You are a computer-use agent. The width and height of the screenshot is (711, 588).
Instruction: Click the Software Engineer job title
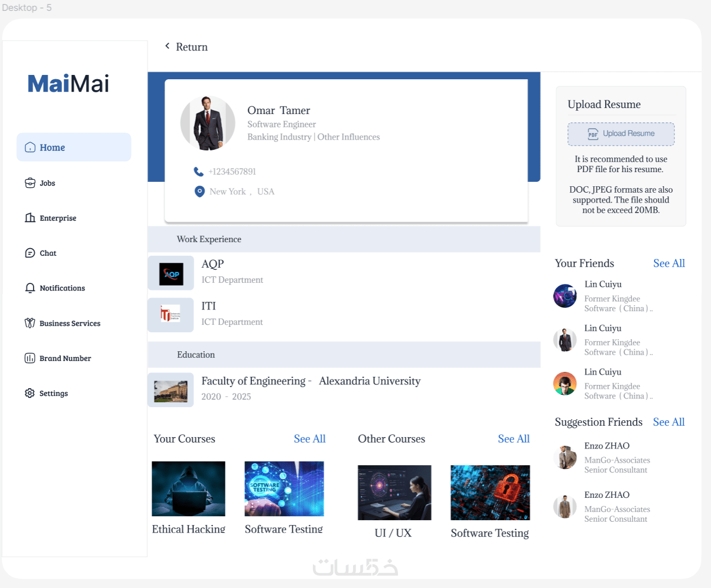point(281,124)
